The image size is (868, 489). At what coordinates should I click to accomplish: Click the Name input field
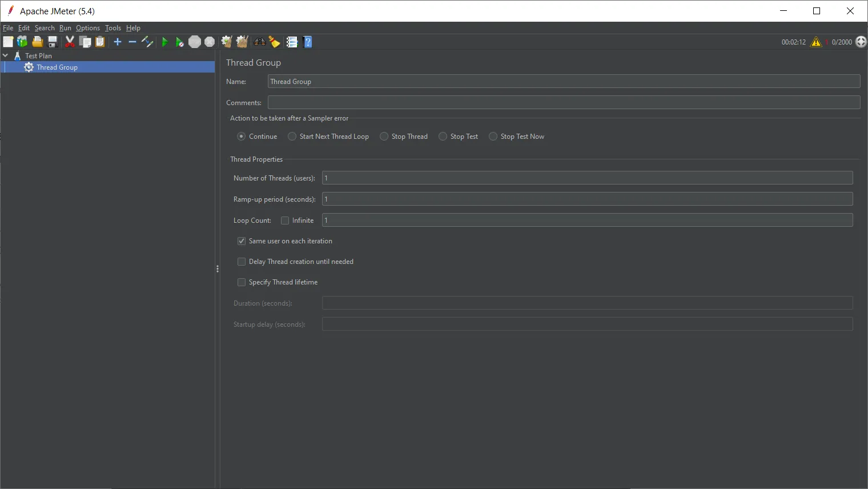564,82
